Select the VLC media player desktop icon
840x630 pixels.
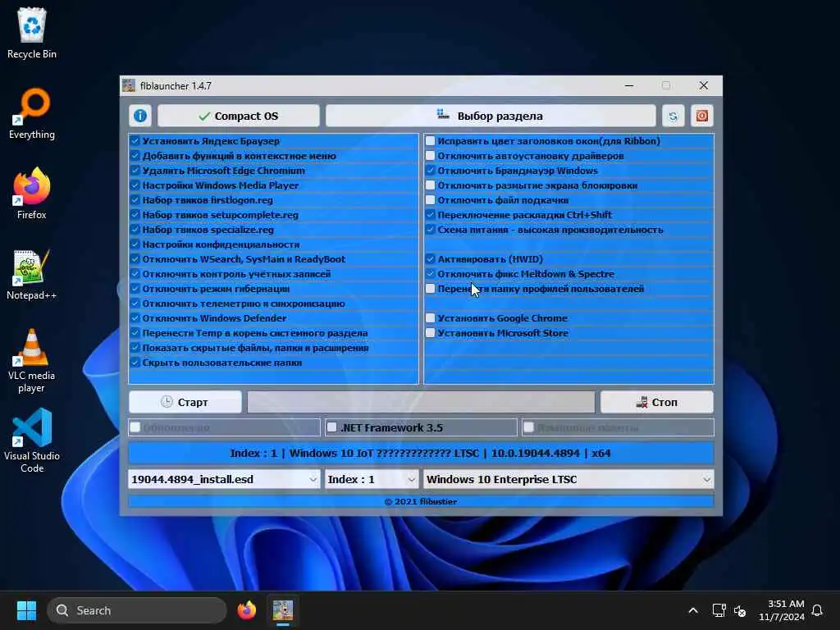[32, 361]
